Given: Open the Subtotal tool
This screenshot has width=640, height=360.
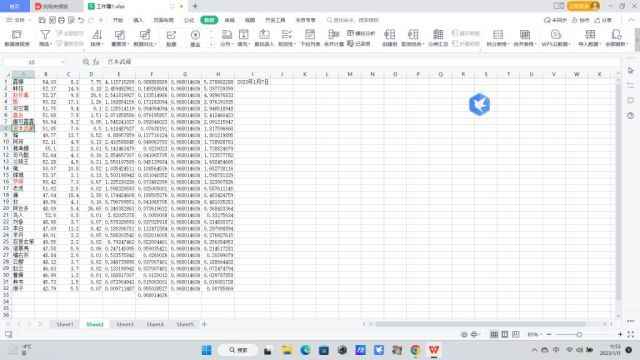Looking at the screenshot, I should coord(438,38).
